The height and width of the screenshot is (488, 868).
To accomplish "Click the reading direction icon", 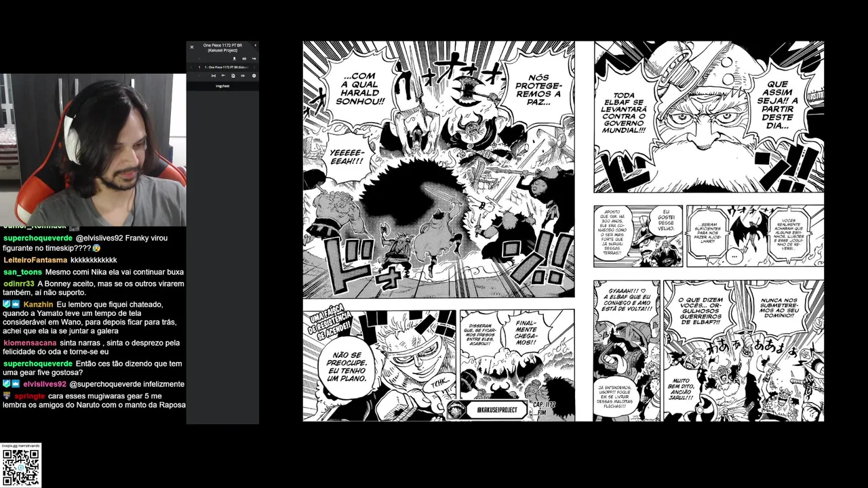I will 223,76.
